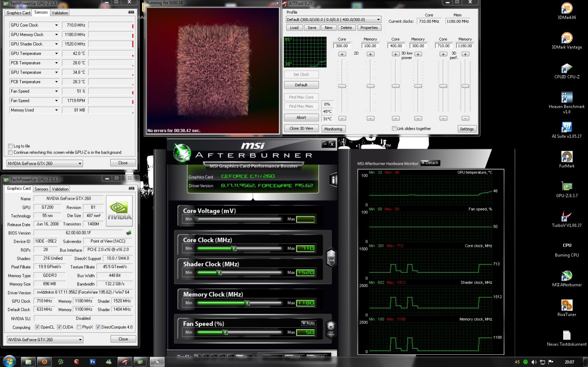This screenshot has height=367, width=588.
Task: Toggle 'Continue refreshing this screen' checkbox
Action: point(10,152)
